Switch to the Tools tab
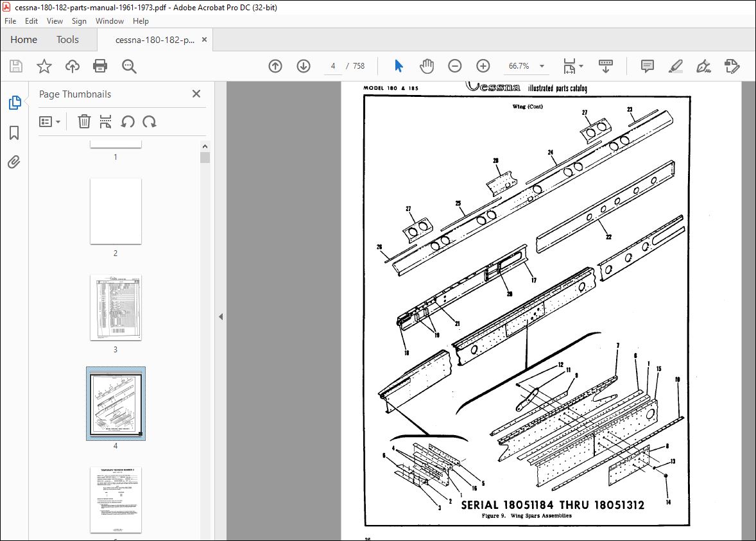The height and width of the screenshot is (541, 756). coord(67,40)
